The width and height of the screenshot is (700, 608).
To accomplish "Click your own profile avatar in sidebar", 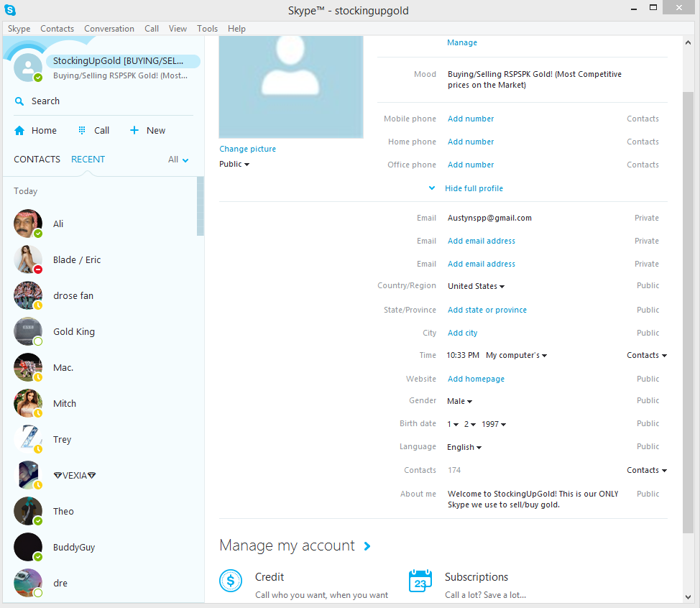I will tap(28, 68).
